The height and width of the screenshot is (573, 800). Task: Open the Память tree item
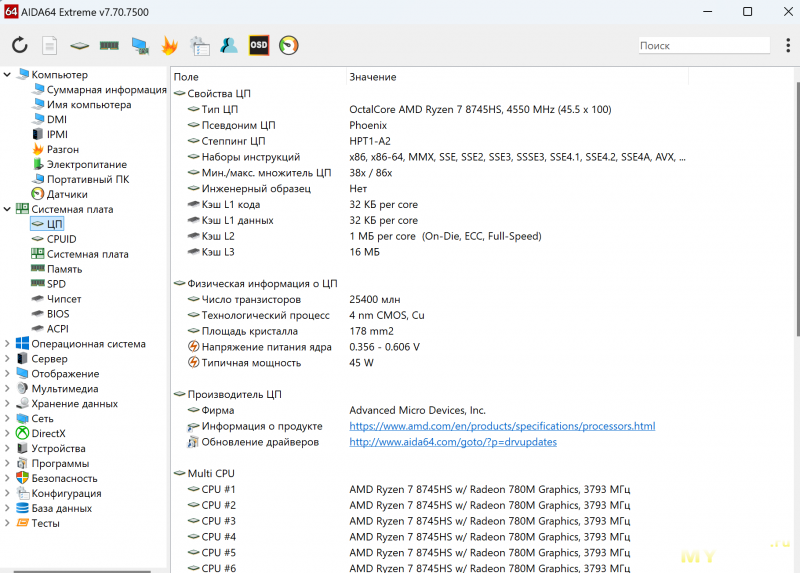64,269
